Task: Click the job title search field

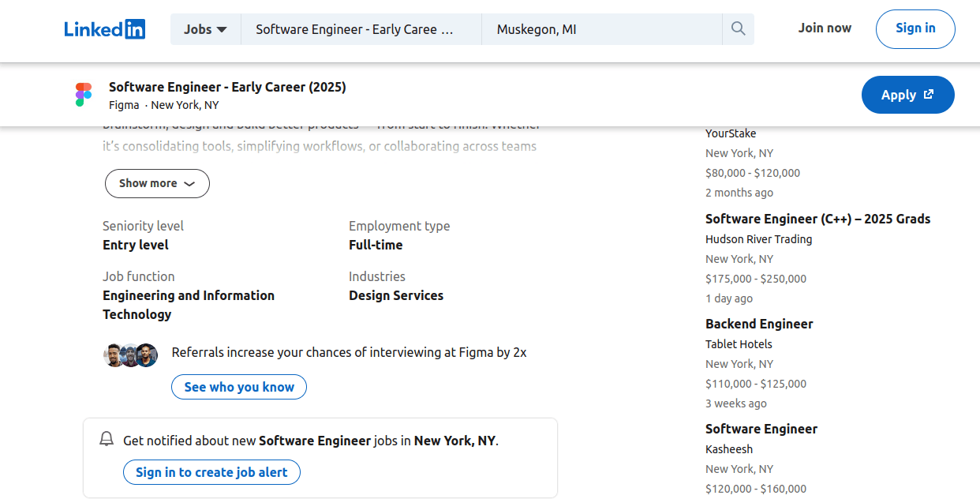Action: [361, 29]
